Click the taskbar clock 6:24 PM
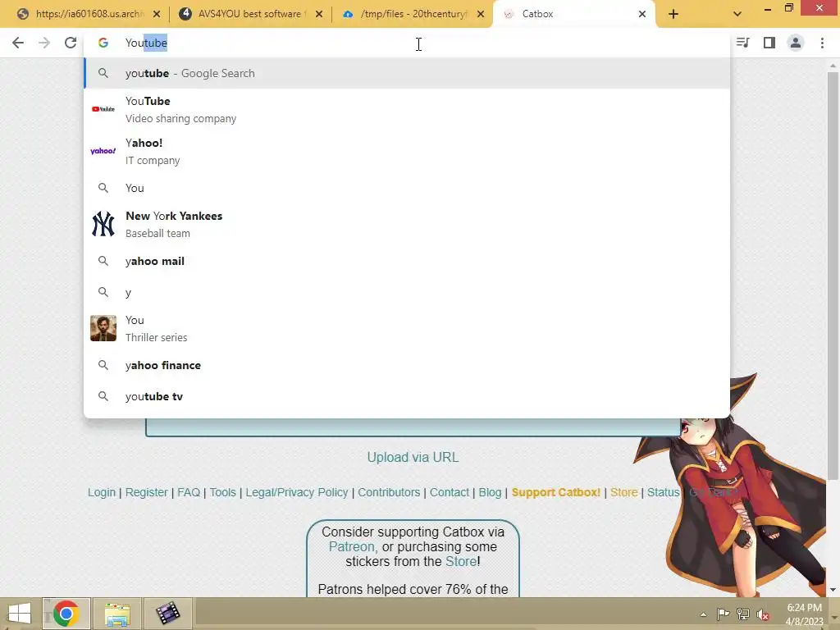Screen dimensions: 840x630 [x=804, y=614]
